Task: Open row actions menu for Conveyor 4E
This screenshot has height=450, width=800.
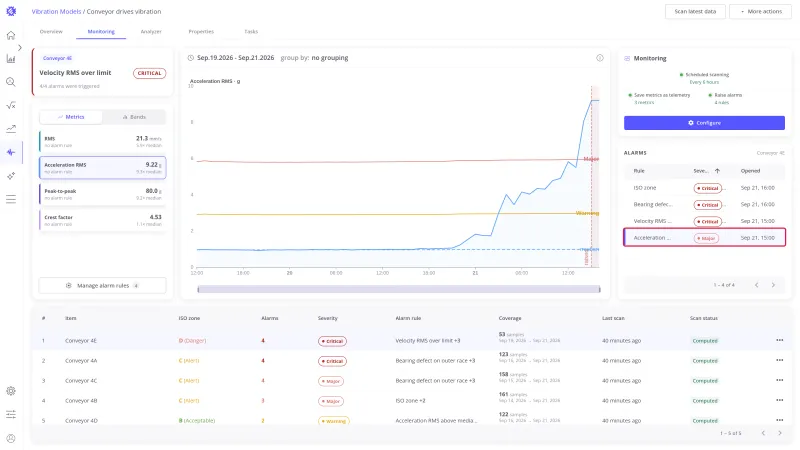Action: (780, 340)
